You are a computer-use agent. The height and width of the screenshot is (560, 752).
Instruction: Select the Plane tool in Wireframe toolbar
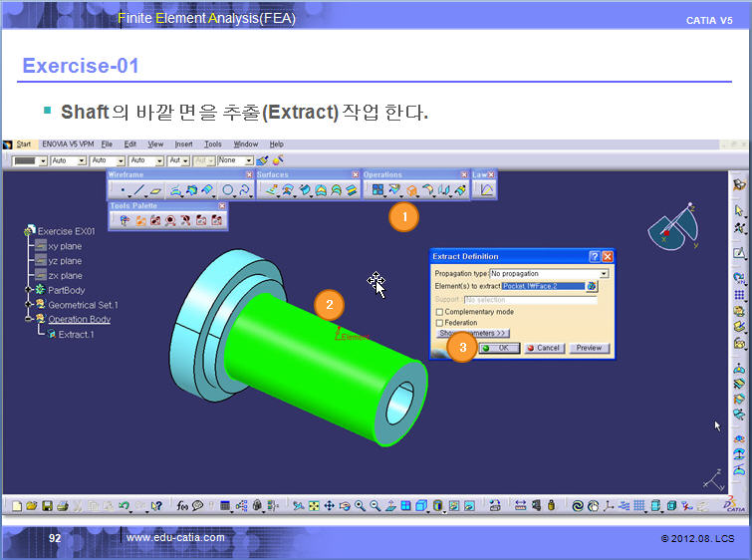coord(155,190)
